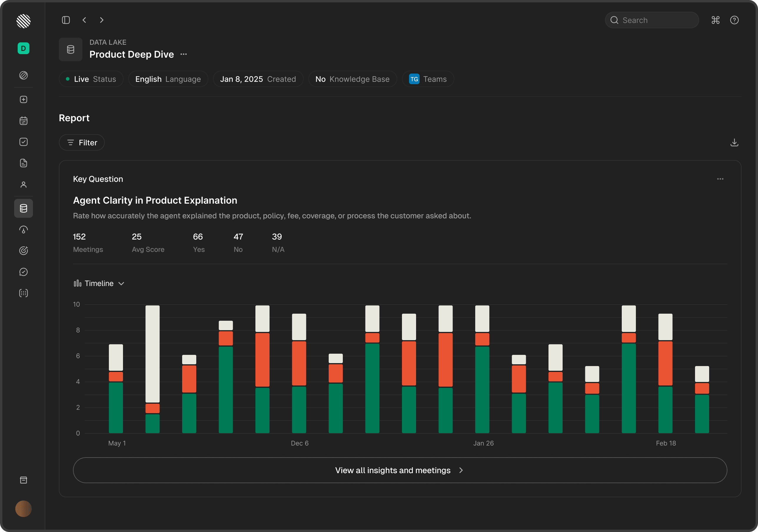This screenshot has width=758, height=532.
Task: Click the Jan 8, 2025 Created chip
Action: pyautogui.click(x=258, y=79)
